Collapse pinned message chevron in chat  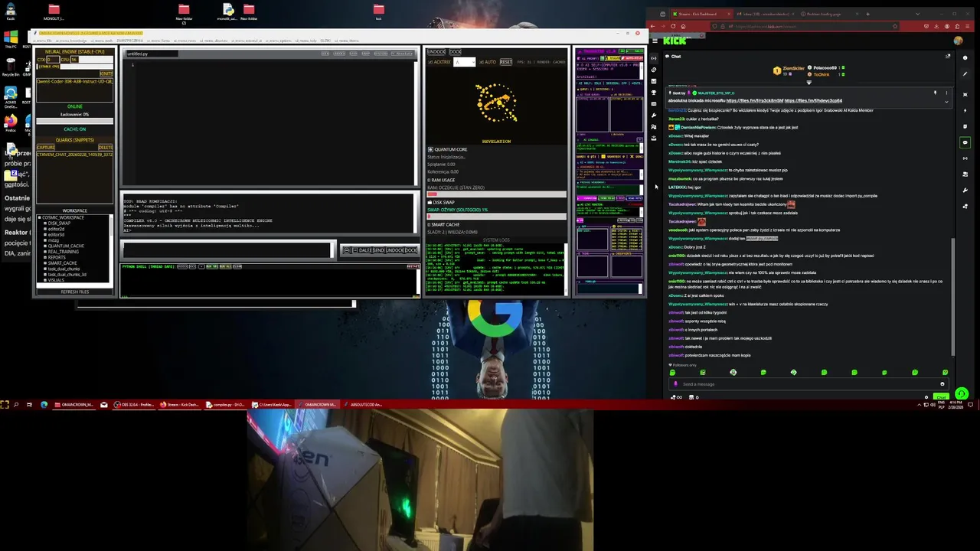946,102
